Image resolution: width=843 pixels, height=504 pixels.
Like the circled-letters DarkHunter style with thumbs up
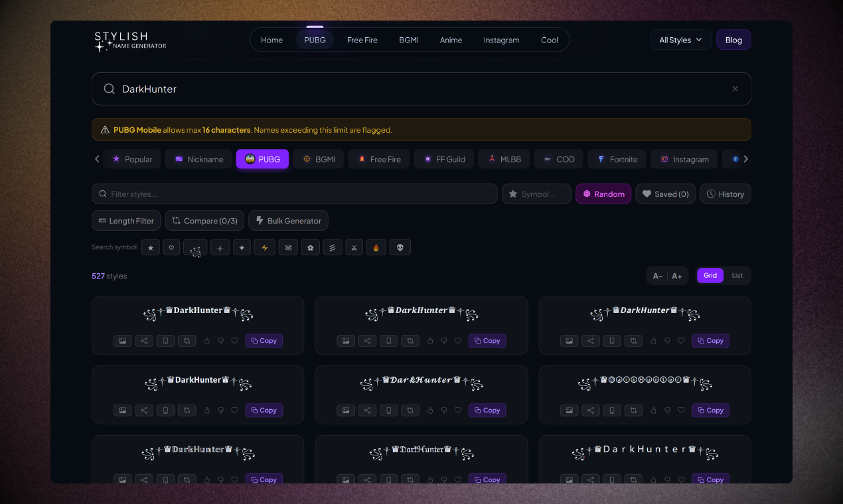tap(653, 410)
